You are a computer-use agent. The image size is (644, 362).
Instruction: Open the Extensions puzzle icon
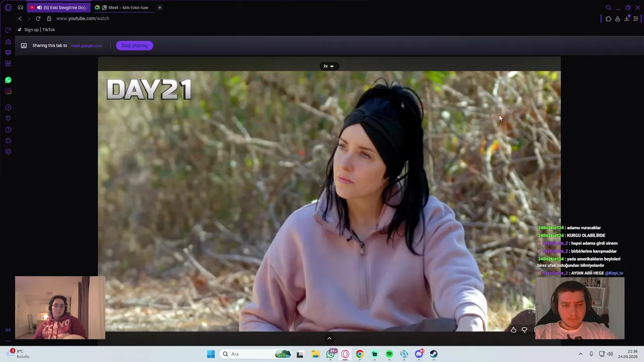[x=608, y=19]
